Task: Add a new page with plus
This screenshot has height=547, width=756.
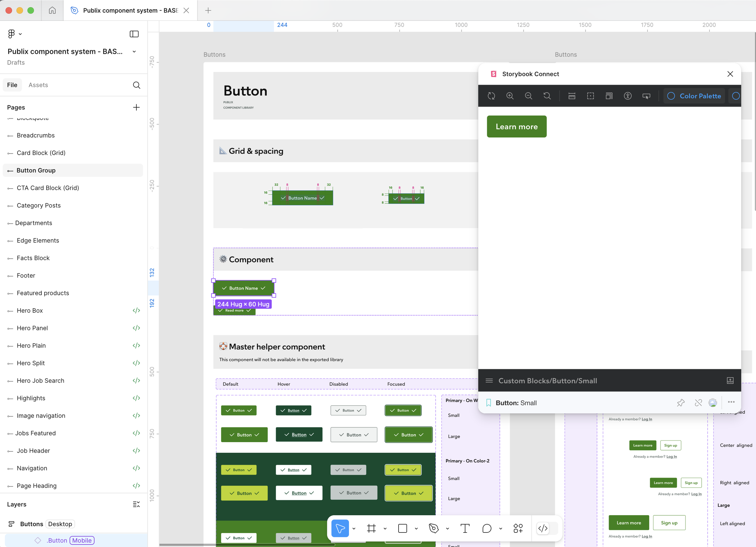Action: [136, 107]
